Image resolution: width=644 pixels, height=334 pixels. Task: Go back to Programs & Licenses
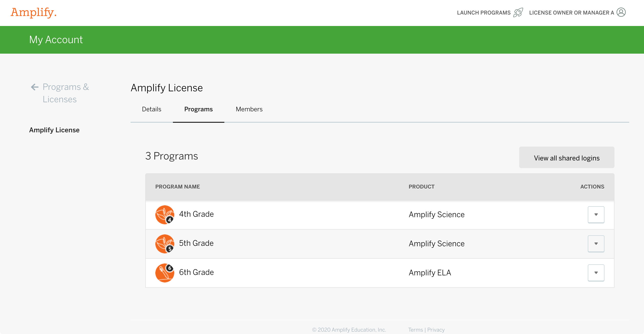click(65, 93)
